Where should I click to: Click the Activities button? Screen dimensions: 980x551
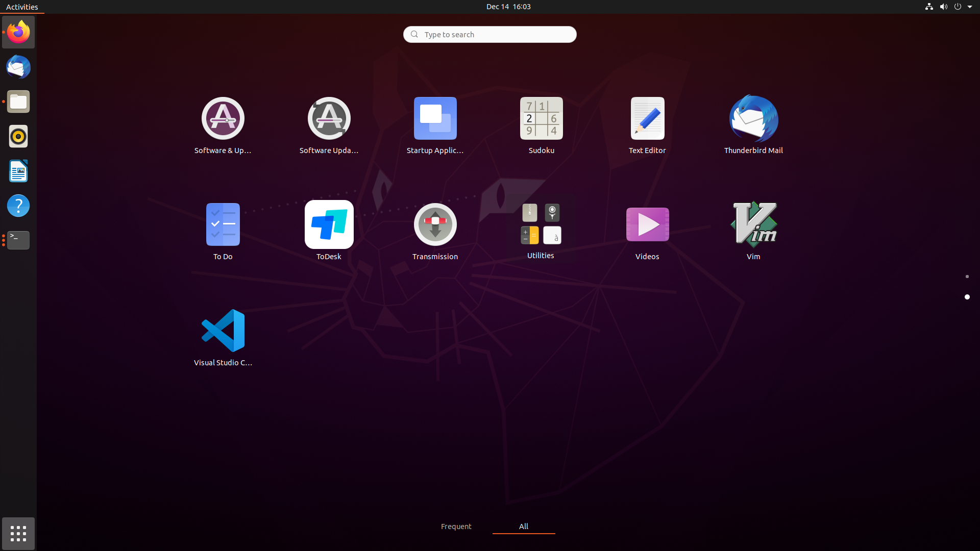22,7
